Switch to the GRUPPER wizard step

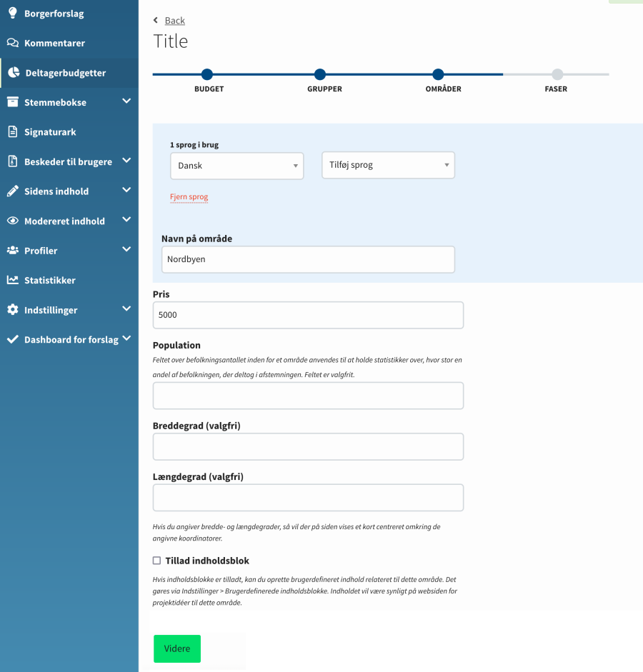pyautogui.click(x=319, y=74)
